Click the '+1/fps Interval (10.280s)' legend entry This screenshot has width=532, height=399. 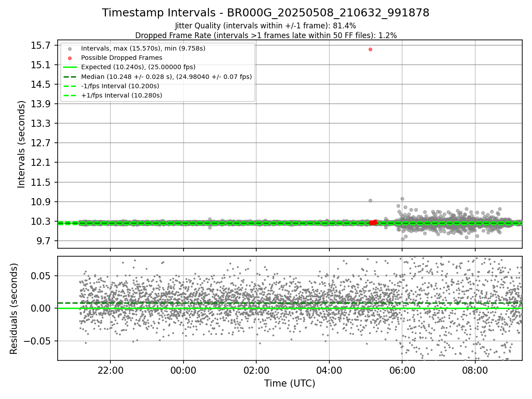pyautogui.click(x=121, y=95)
